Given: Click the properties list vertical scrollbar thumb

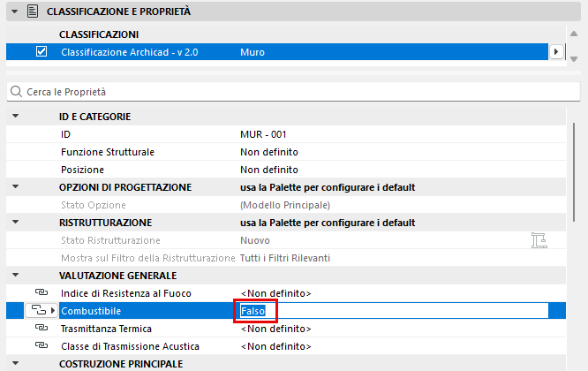Looking at the screenshot, I should pyautogui.click(x=574, y=172).
